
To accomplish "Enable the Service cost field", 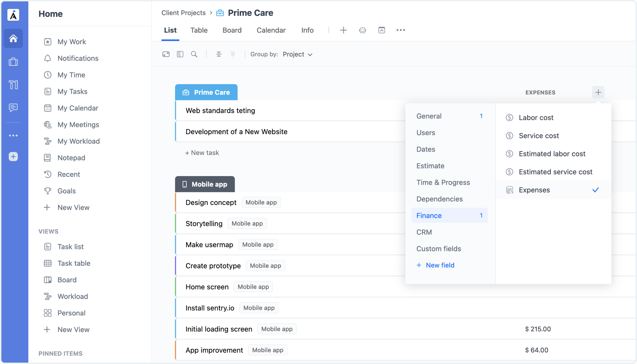I will (x=553, y=136).
